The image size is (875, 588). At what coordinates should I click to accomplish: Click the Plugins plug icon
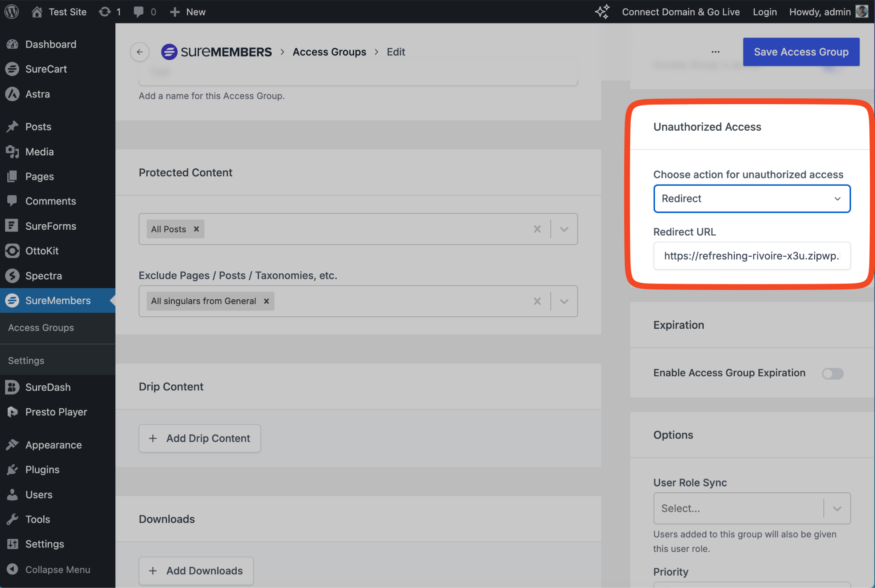(x=12, y=469)
